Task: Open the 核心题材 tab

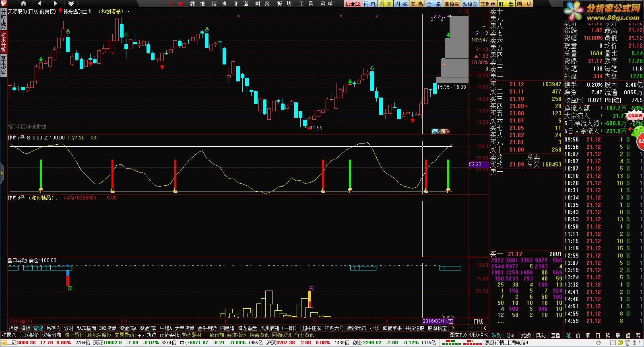Action: point(74,335)
